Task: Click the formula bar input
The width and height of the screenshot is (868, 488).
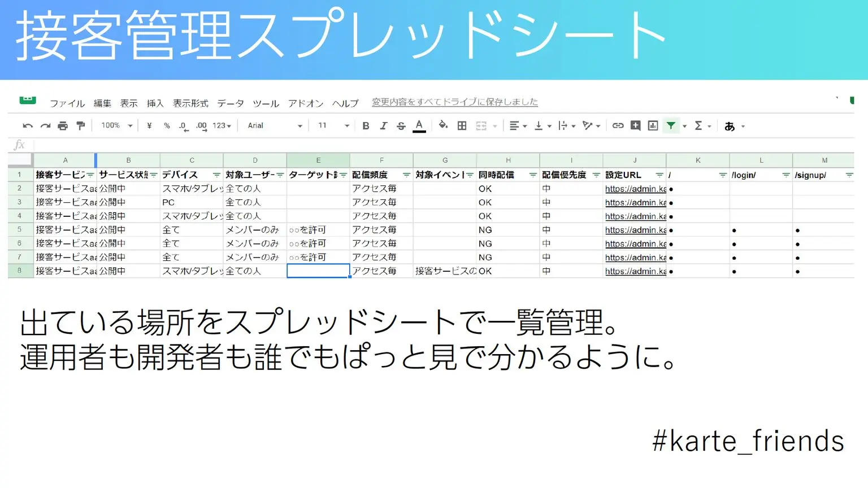Action: point(444,145)
